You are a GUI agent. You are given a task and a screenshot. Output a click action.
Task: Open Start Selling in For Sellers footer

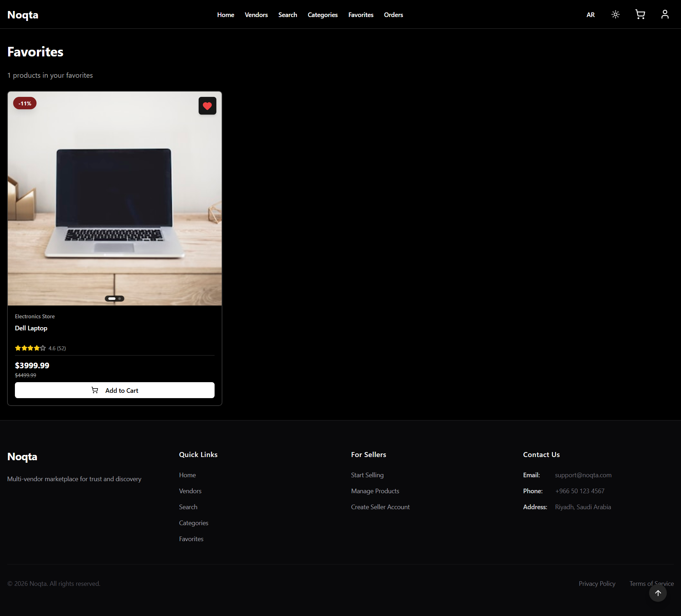pyautogui.click(x=367, y=475)
